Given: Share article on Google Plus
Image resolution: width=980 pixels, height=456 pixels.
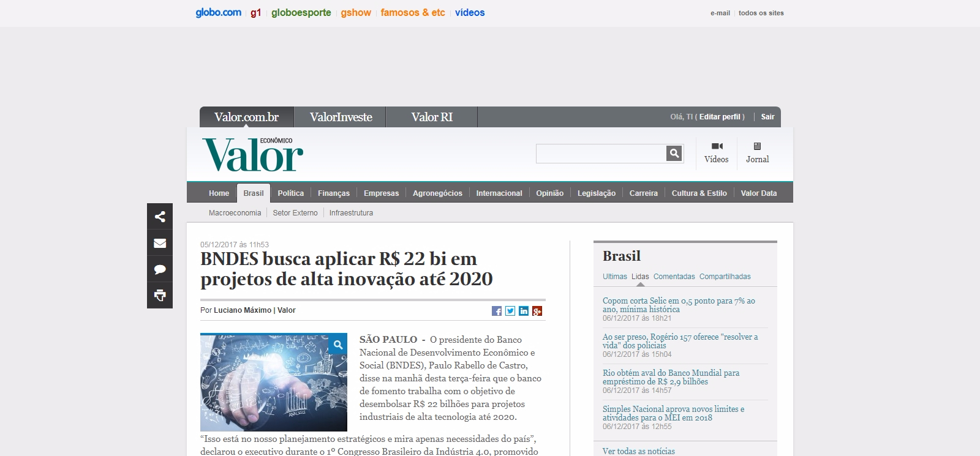Looking at the screenshot, I should click(x=537, y=311).
